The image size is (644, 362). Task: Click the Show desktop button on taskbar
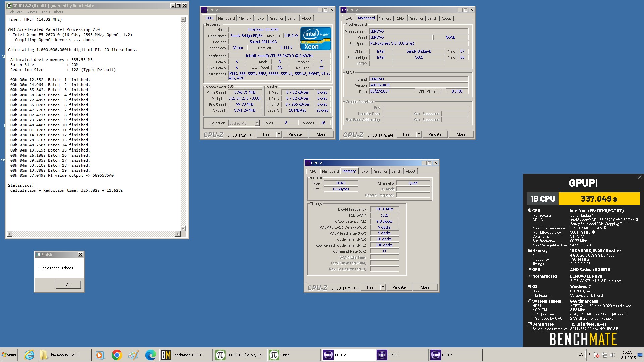640,355
